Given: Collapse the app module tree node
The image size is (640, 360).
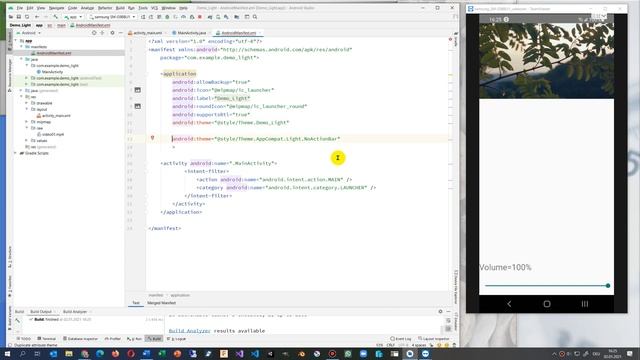Looking at the screenshot, I should [16, 40].
